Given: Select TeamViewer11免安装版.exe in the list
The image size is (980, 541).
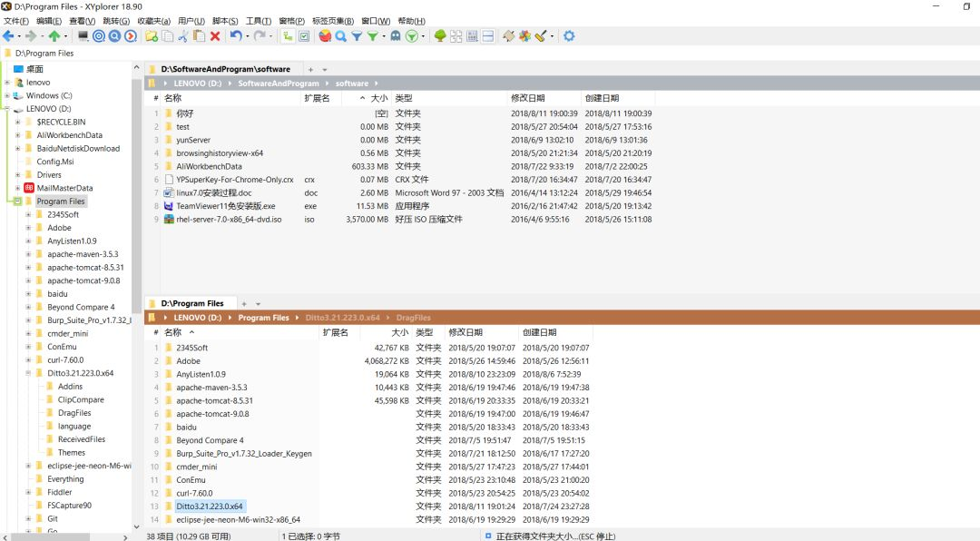Looking at the screenshot, I should coord(226,206).
